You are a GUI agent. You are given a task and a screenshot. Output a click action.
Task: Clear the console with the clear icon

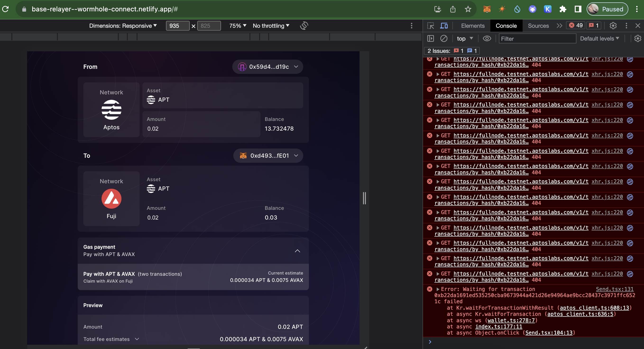click(444, 38)
